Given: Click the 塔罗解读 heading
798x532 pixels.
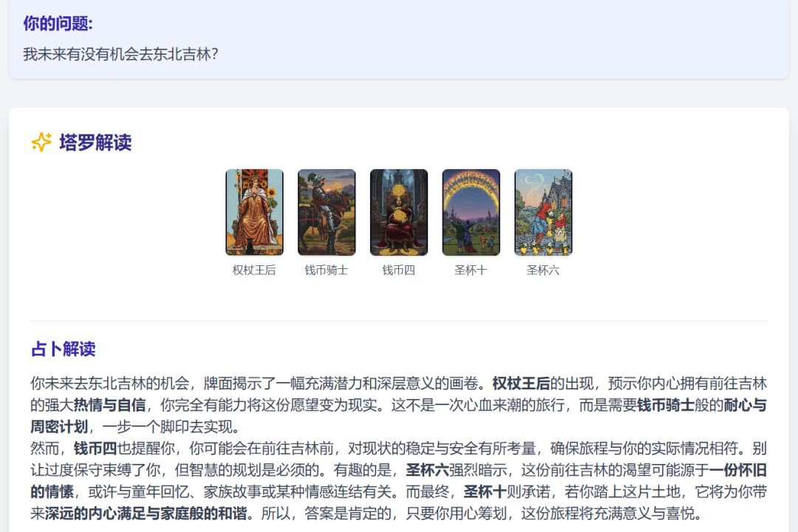Looking at the screenshot, I should [95, 143].
